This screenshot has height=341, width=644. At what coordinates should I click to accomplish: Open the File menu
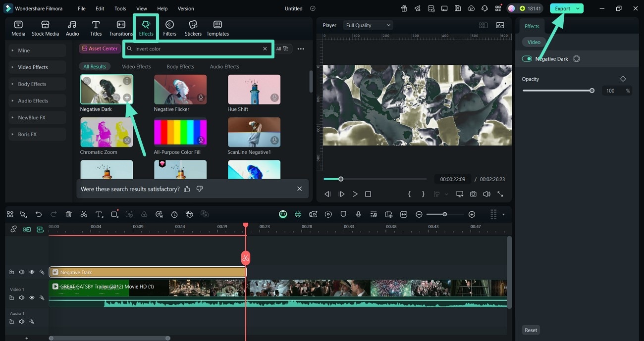click(x=82, y=8)
